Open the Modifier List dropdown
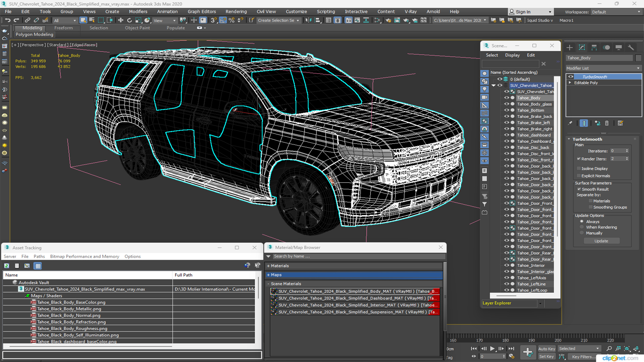The width and height of the screenshot is (644, 362). point(603,68)
